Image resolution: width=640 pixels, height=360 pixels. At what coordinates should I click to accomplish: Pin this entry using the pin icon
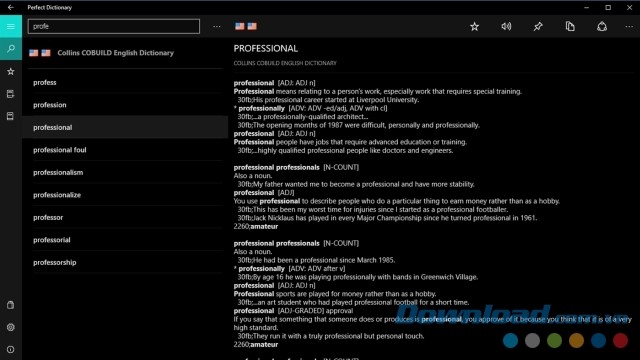click(x=538, y=27)
